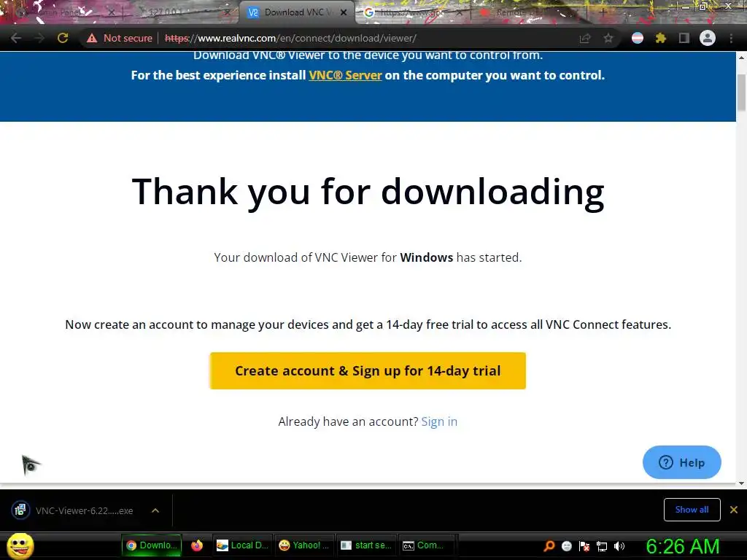Open the Sign in link
This screenshot has height=560, width=747.
tap(439, 421)
